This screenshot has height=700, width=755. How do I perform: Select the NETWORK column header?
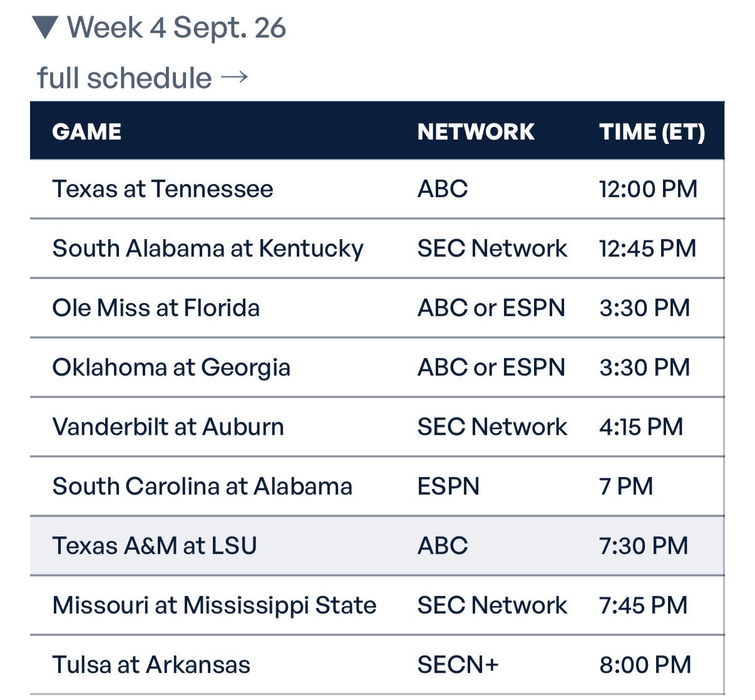click(x=476, y=131)
